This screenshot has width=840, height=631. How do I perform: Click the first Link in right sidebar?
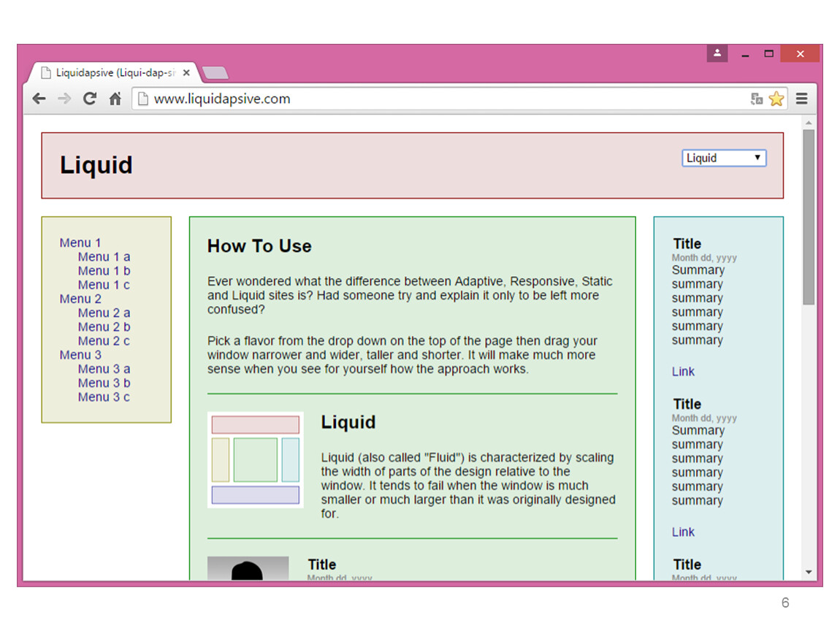coord(683,372)
